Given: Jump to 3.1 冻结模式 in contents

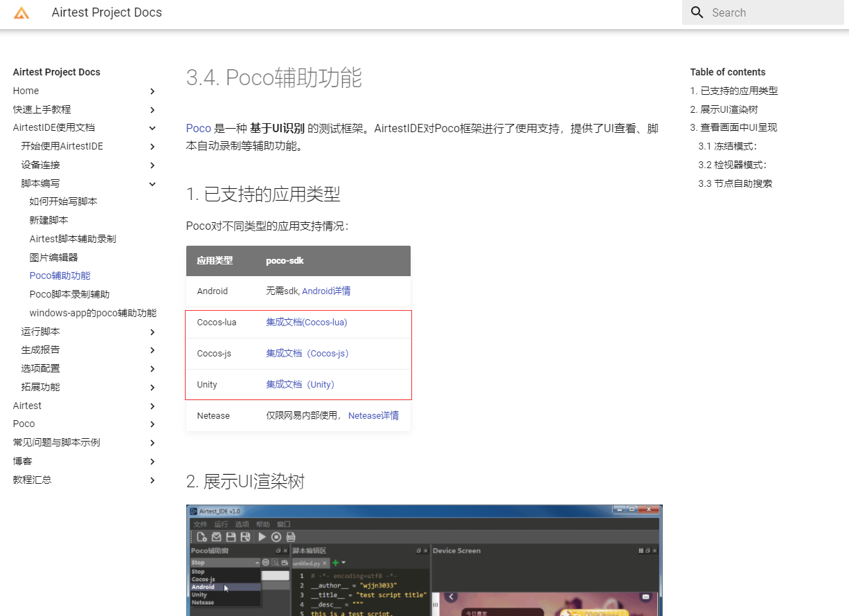Looking at the screenshot, I should click(x=728, y=146).
